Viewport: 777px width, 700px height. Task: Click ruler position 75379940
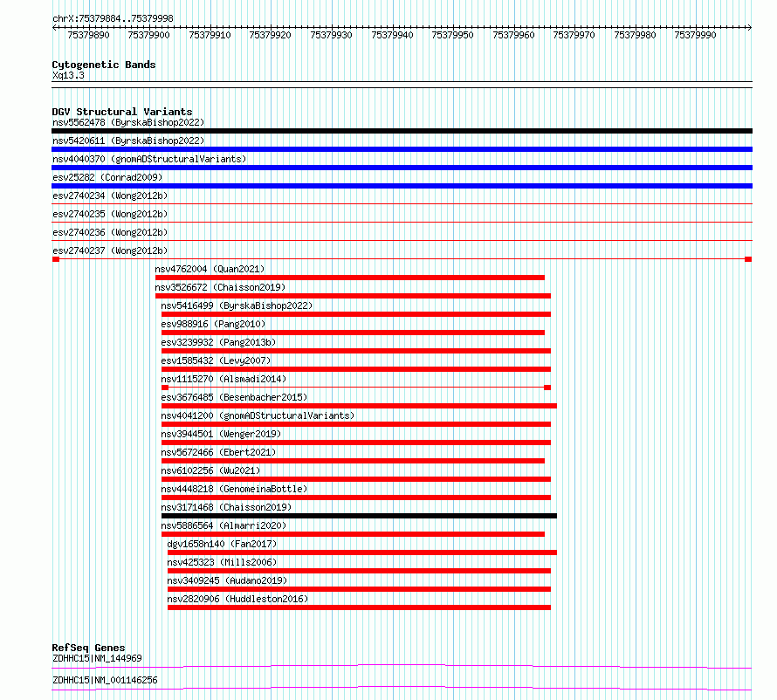[x=392, y=35]
